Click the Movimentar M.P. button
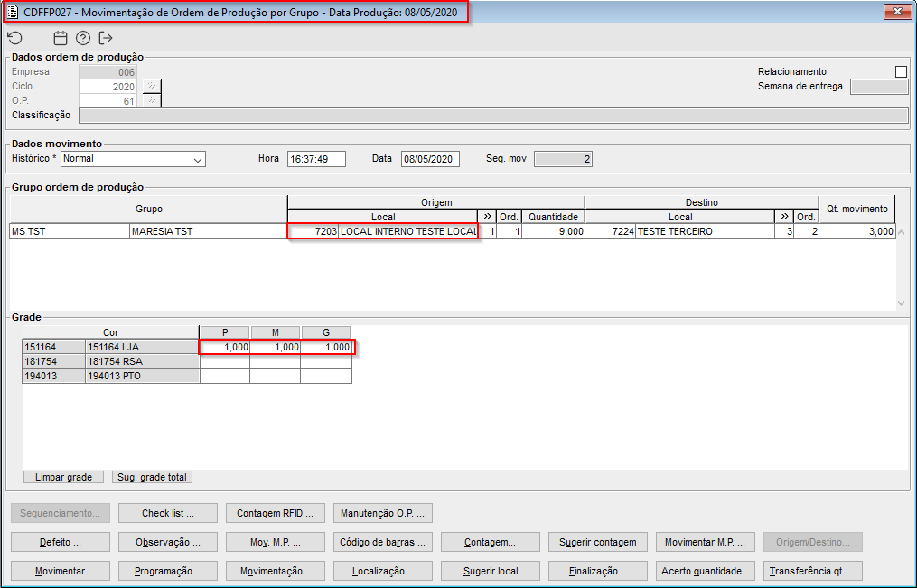917x588 pixels. pos(706,542)
